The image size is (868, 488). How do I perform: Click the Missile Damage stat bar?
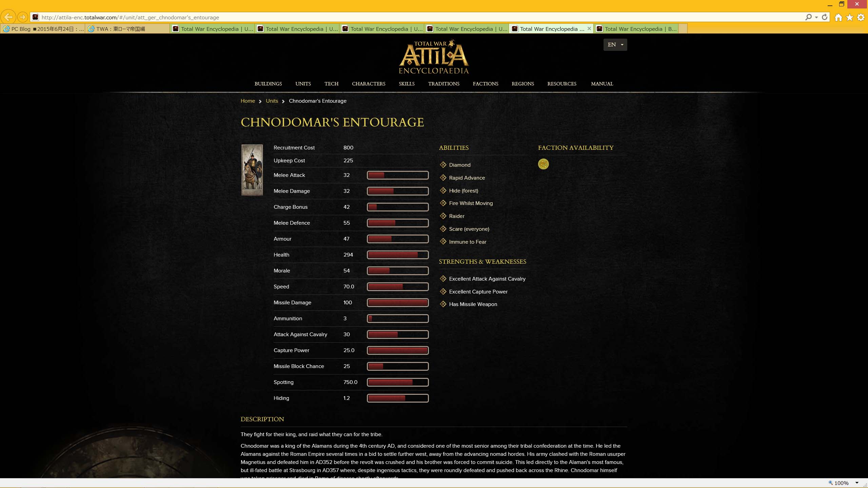coord(397,303)
